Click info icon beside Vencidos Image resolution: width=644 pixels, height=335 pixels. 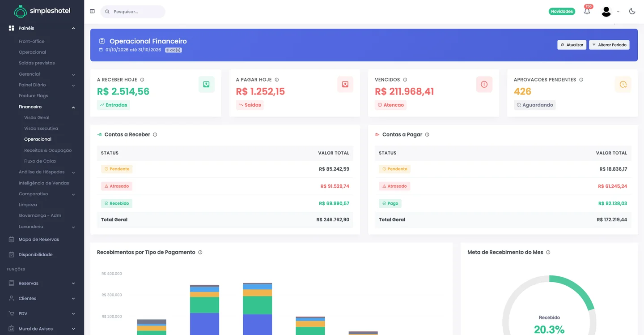coord(405,80)
